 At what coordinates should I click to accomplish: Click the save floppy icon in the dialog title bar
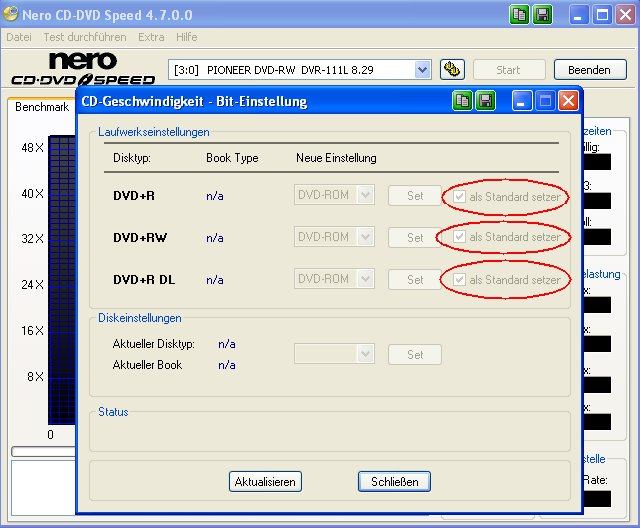point(486,100)
